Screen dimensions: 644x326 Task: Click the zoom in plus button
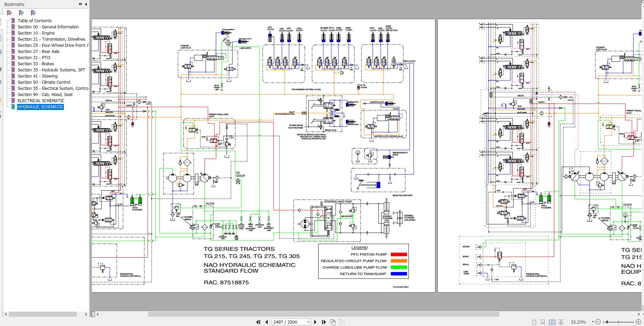[638, 322]
